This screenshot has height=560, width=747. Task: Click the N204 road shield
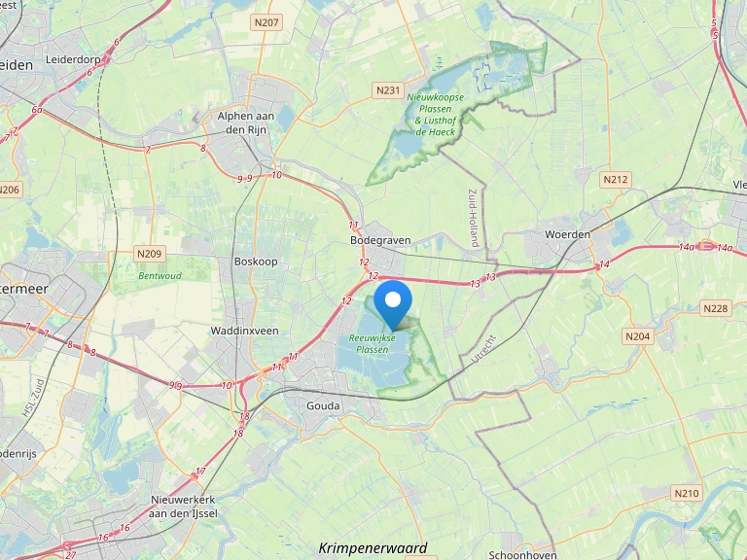tap(638, 336)
